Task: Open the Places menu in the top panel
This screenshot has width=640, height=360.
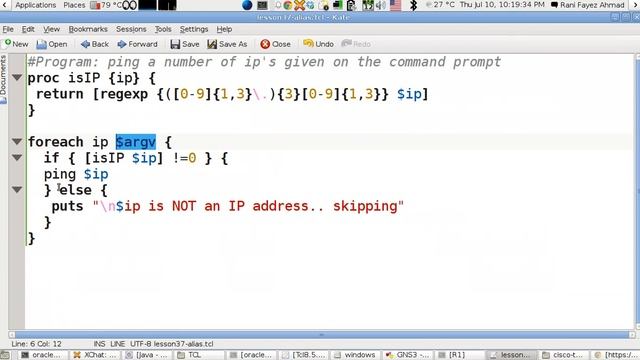Action: pyautogui.click(x=74, y=5)
